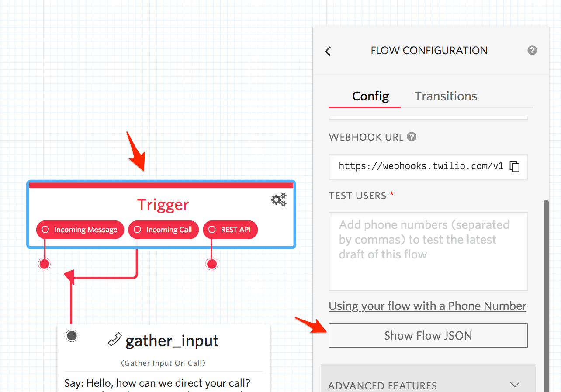561x392 pixels.
Task: Select the Incoming Call trigger circle
Action: pos(137,229)
